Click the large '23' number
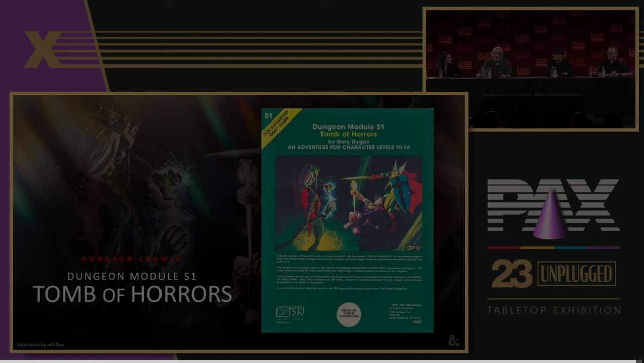Screen dimensions: 644x363 pos(512,274)
